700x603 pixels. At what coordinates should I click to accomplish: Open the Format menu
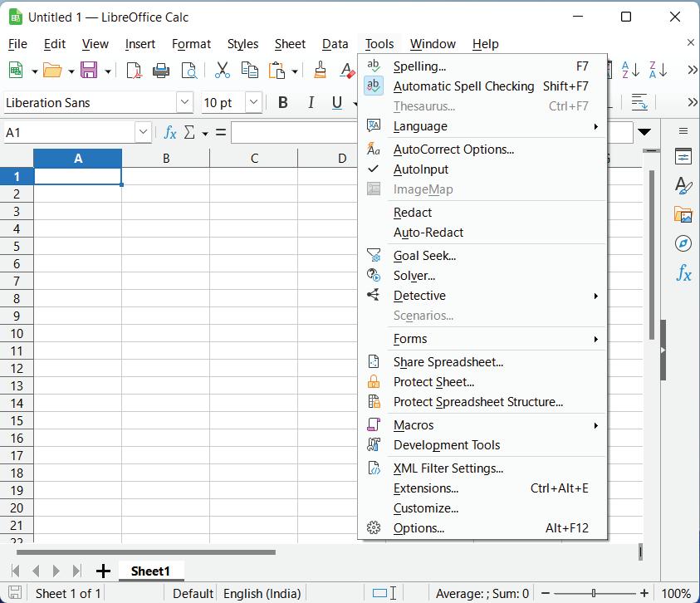[x=191, y=44]
